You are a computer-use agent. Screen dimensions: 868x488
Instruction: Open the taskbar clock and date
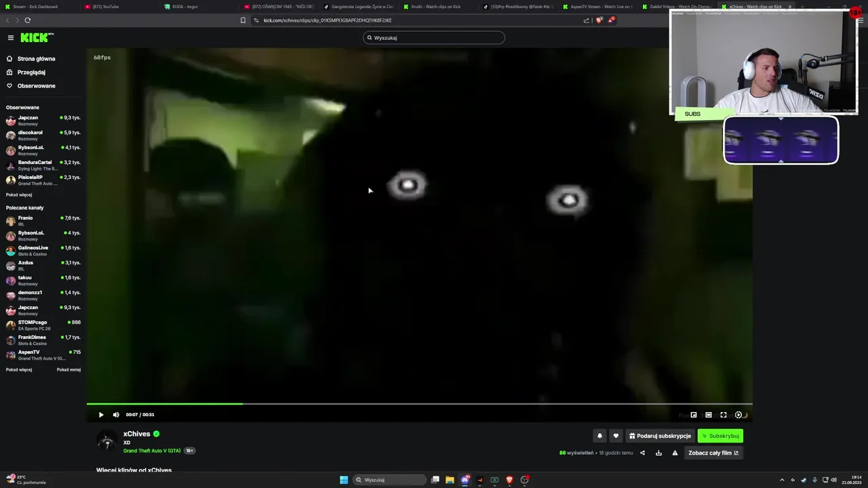click(x=852, y=480)
